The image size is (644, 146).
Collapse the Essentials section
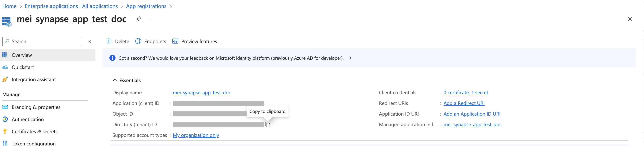click(115, 80)
